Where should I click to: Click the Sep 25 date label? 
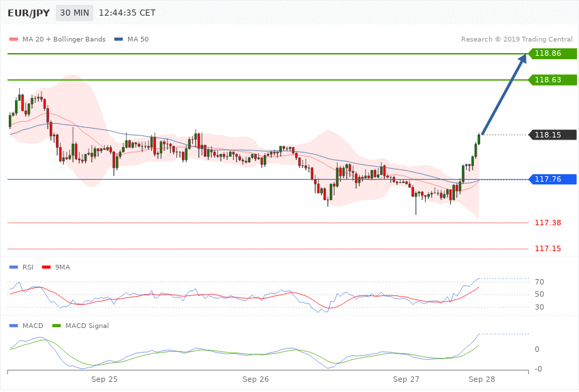(x=104, y=379)
